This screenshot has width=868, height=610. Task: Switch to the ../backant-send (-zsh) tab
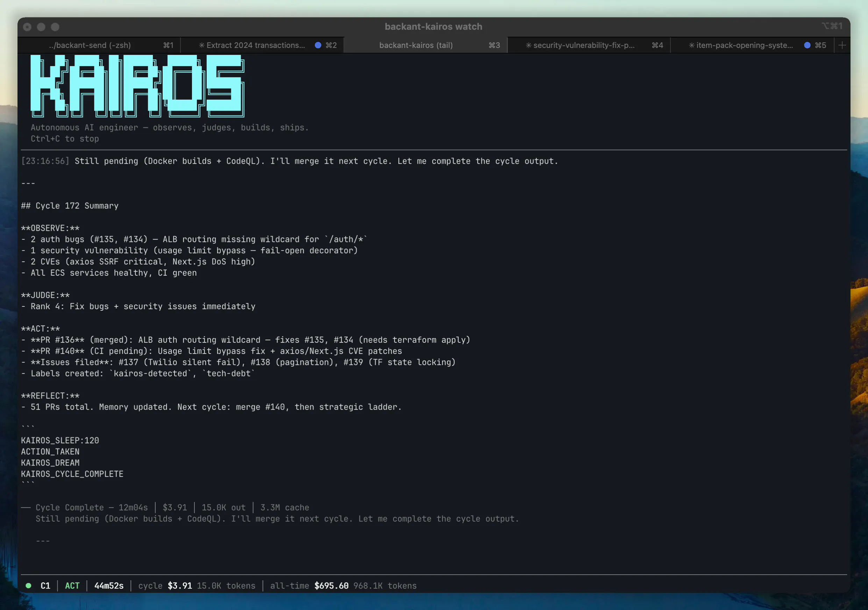[x=99, y=45]
